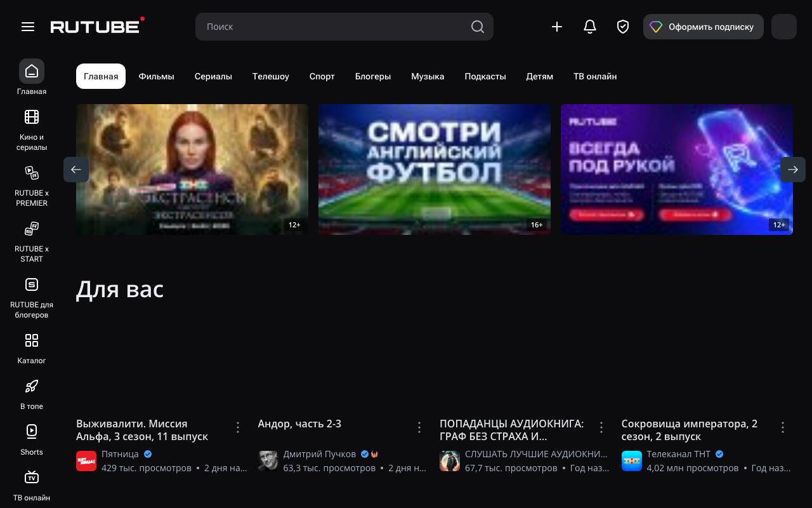The height and width of the screenshot is (508, 812).
Task: Open Кино и сериалы sidebar item
Action: [32, 130]
